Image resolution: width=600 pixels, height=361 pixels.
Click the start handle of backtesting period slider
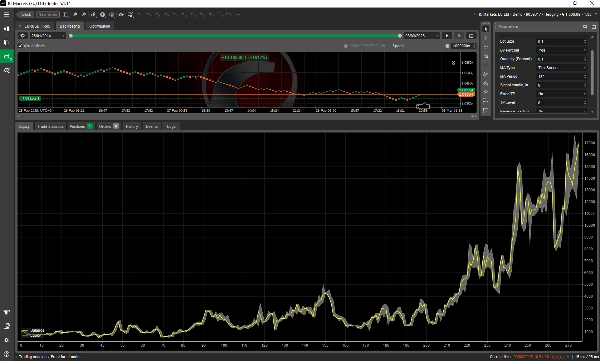coord(71,36)
